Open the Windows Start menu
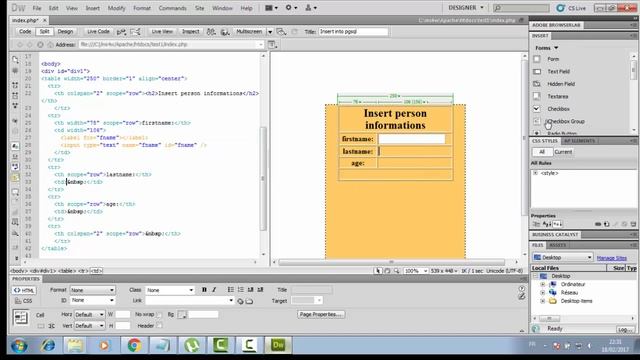This screenshot has width=640, height=360. pyautogui.click(x=19, y=345)
